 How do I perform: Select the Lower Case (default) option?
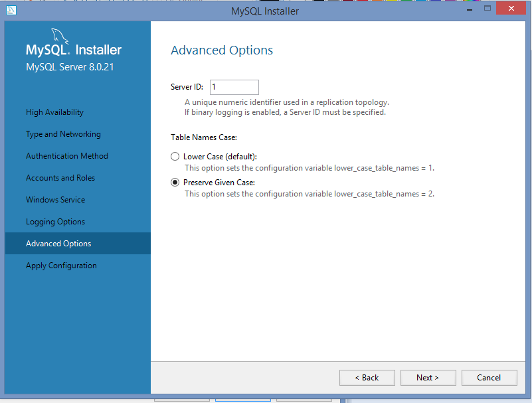(x=175, y=156)
